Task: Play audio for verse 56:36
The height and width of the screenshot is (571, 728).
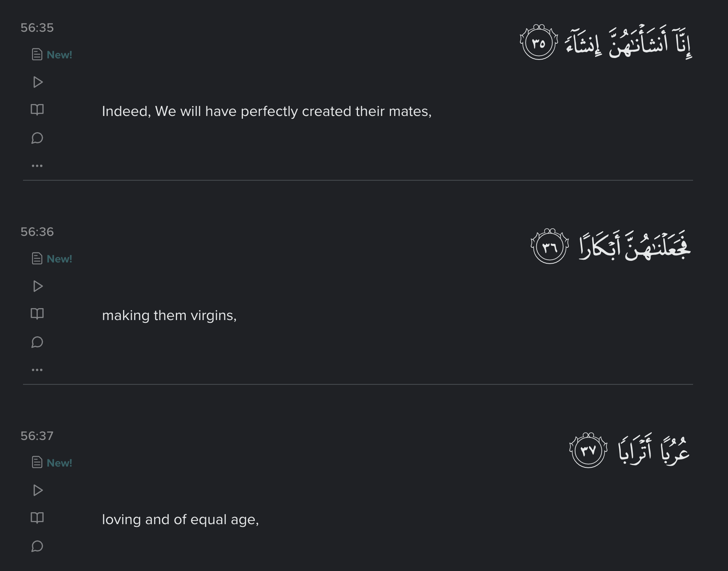Action: pos(38,286)
